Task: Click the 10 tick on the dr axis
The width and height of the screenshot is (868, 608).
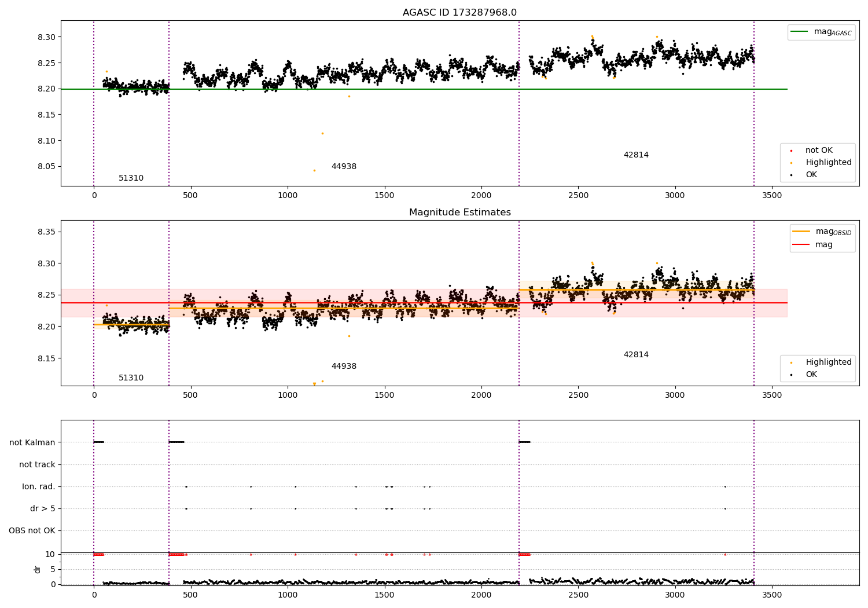Action: tap(50, 555)
